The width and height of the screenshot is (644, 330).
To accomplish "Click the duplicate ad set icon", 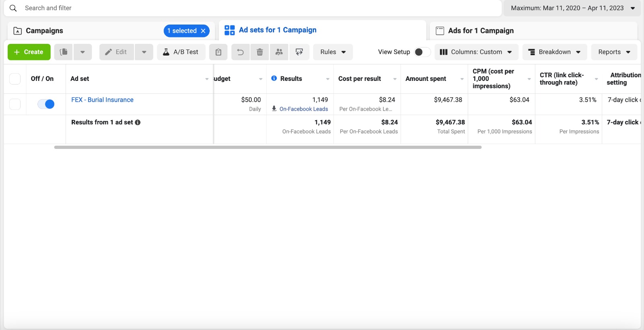I will (64, 52).
